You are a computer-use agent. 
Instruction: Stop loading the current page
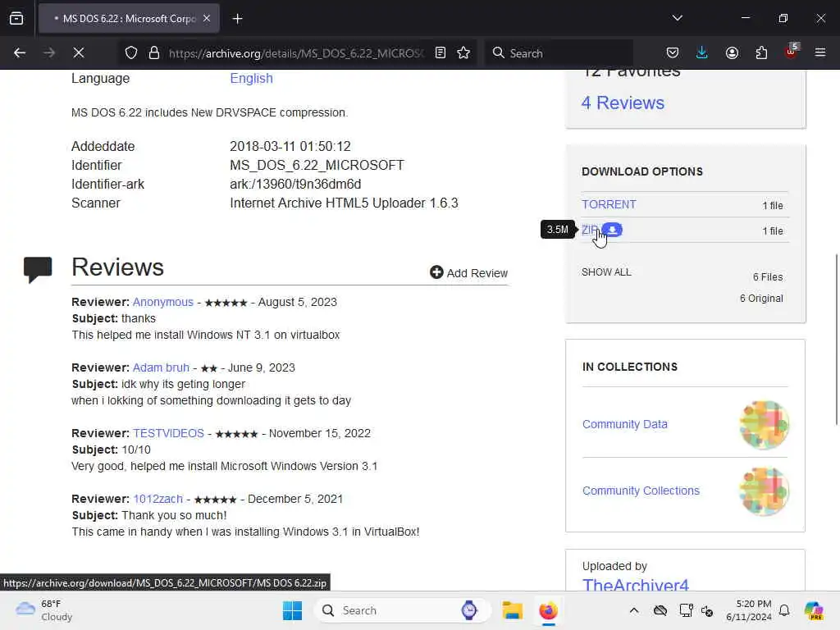point(79,52)
